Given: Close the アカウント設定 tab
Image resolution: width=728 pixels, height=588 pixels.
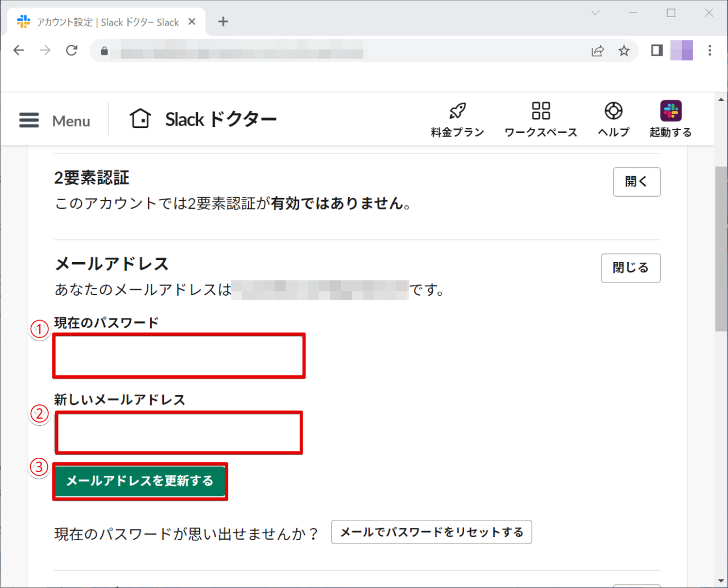Looking at the screenshot, I should [x=192, y=22].
